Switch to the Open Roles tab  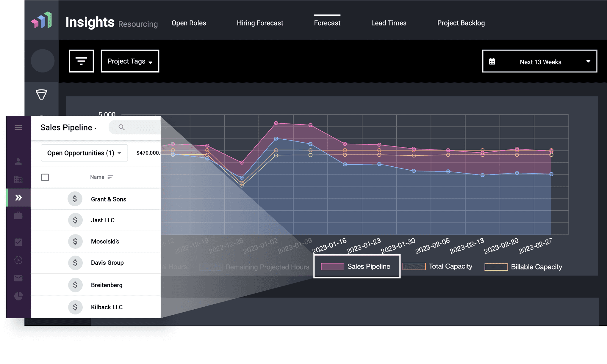click(x=189, y=23)
